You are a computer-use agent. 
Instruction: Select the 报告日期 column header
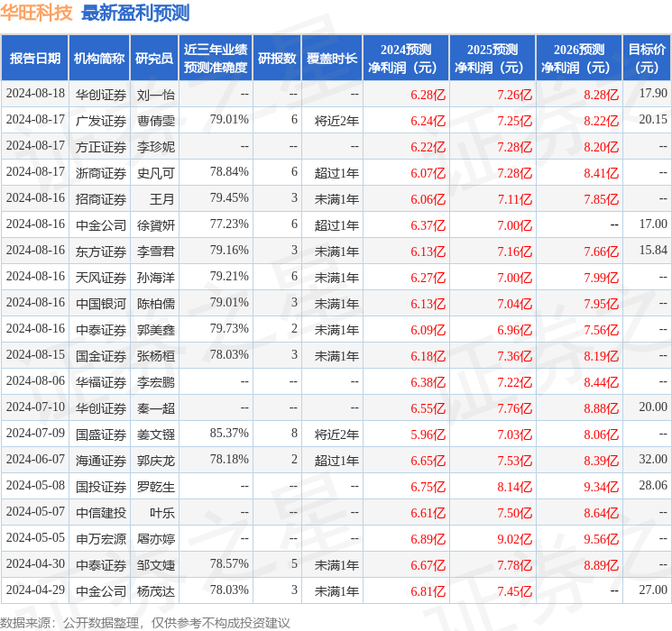click(34, 59)
